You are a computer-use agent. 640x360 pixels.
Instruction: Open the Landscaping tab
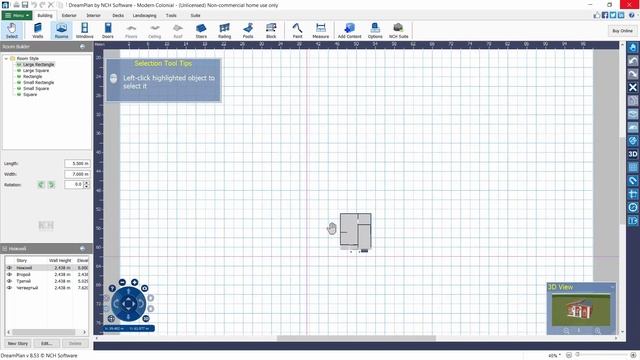pos(144,16)
